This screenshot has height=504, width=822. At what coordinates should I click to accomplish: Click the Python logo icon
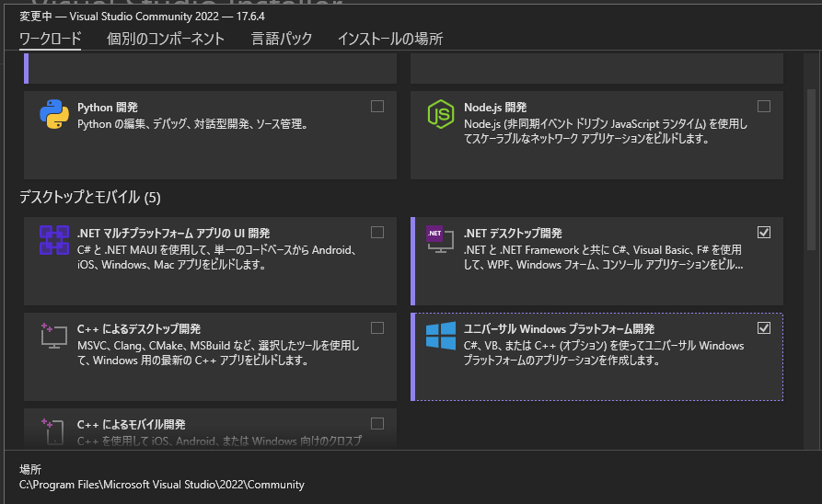pos(54,114)
